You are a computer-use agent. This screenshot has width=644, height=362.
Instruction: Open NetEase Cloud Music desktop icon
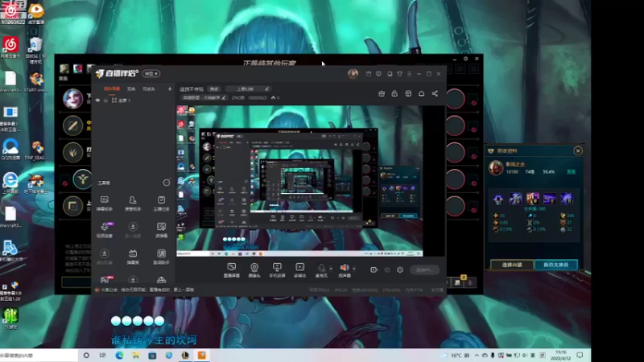pos(10,47)
